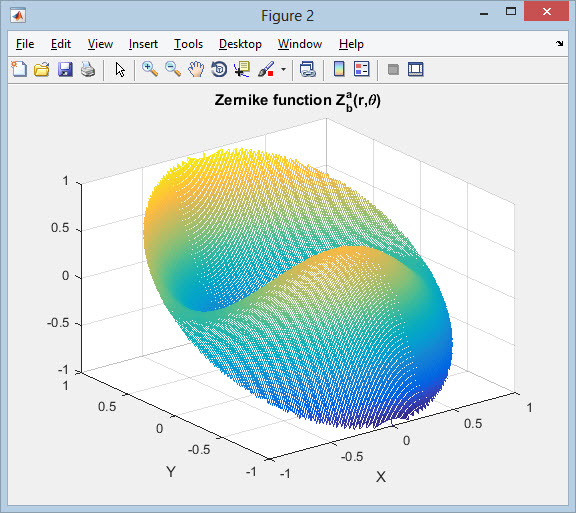Hide plot tools with gray icon
This screenshot has width=576, height=513.
(x=393, y=69)
